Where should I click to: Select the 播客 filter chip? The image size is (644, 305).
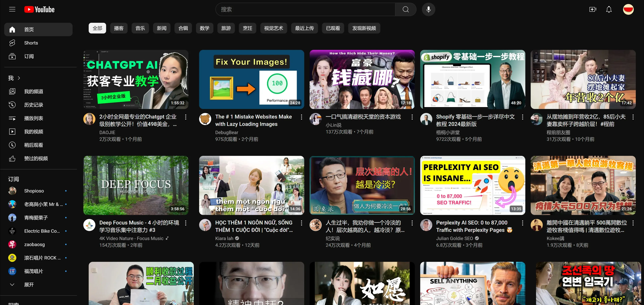tap(119, 28)
